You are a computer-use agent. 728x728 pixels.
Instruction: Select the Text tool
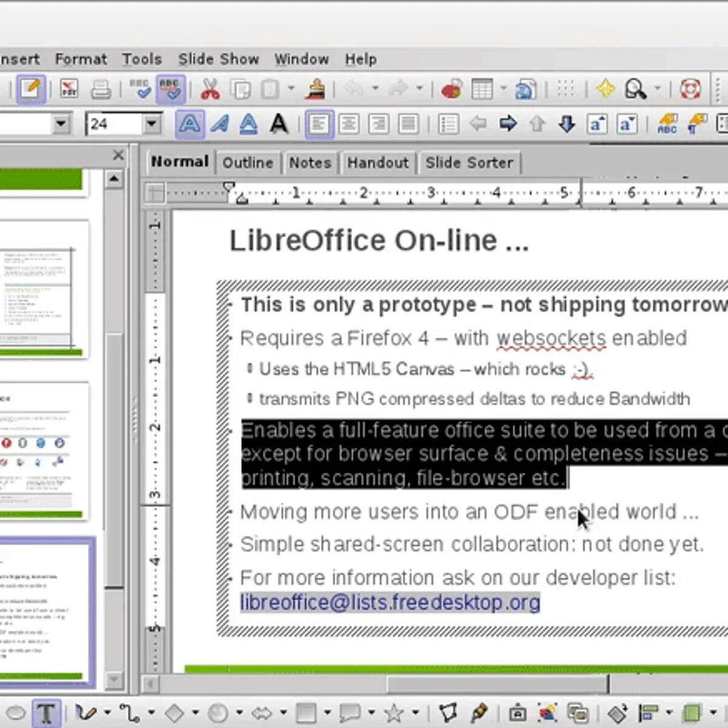pyautogui.click(x=46, y=713)
